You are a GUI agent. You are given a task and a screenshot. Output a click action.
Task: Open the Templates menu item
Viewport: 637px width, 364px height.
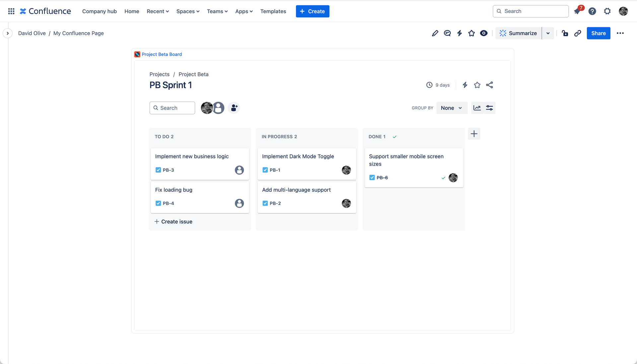(x=273, y=11)
